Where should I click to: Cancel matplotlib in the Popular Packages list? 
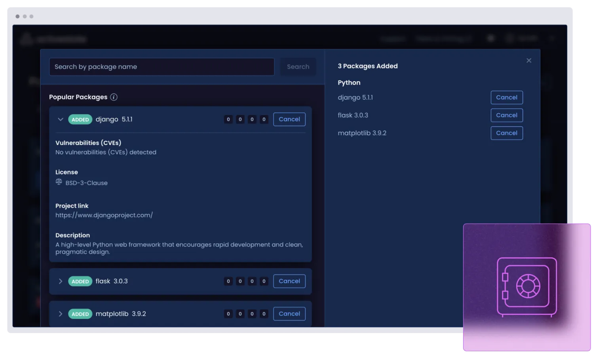point(289,314)
